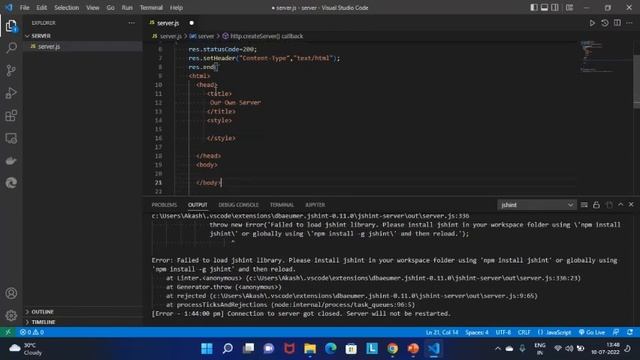This screenshot has height=360, width=640.
Task: Open the Edge tools view in activity bar
Action: pyautogui.click(x=11, y=183)
